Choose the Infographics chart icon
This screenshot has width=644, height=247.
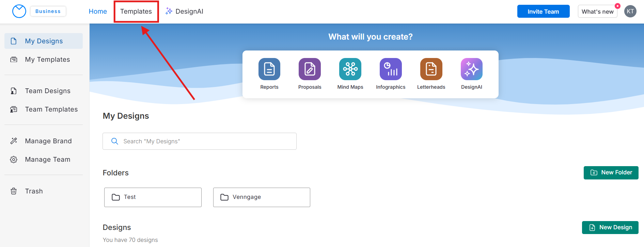(391, 69)
